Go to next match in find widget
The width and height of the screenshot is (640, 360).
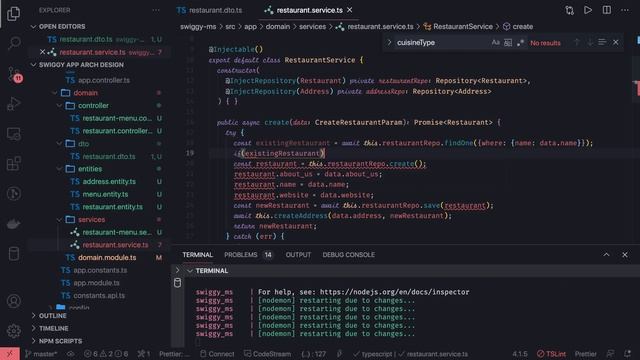pyautogui.click(x=590, y=42)
